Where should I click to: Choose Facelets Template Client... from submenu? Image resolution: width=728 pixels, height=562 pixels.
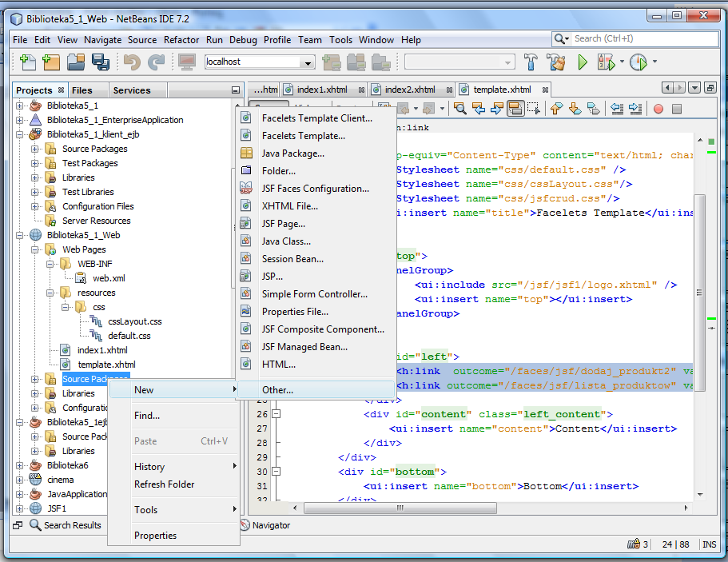pos(317,118)
